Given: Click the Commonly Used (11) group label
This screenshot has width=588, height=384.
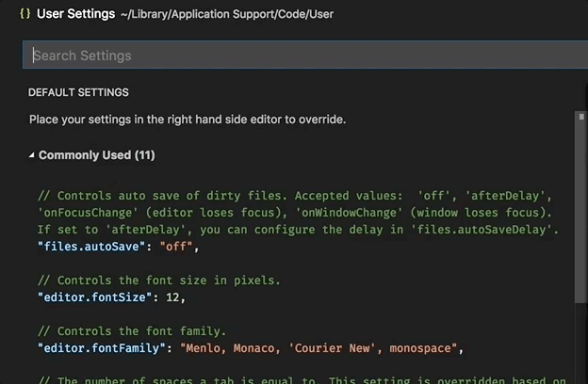Looking at the screenshot, I should 96,155.
